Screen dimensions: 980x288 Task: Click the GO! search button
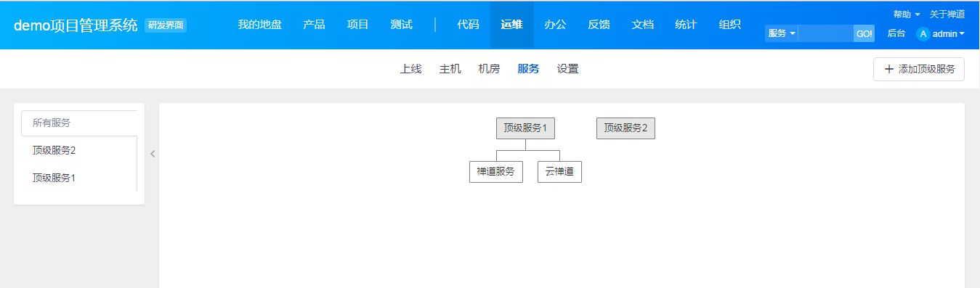coord(864,33)
